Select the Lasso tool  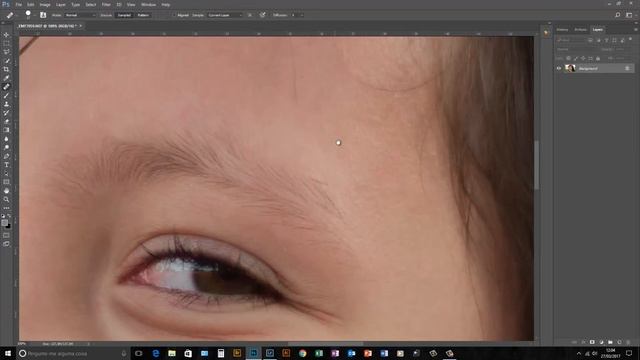[6, 52]
